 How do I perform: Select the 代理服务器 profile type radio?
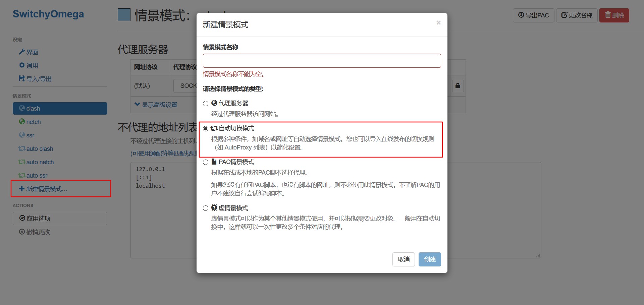[x=206, y=104]
